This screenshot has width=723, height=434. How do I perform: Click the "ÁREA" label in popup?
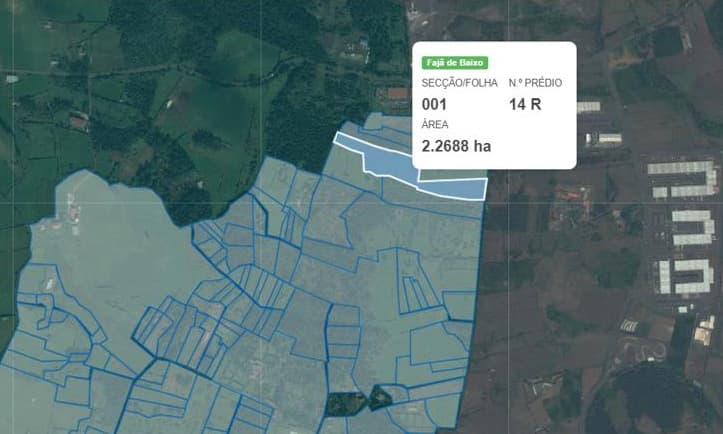tap(435, 125)
